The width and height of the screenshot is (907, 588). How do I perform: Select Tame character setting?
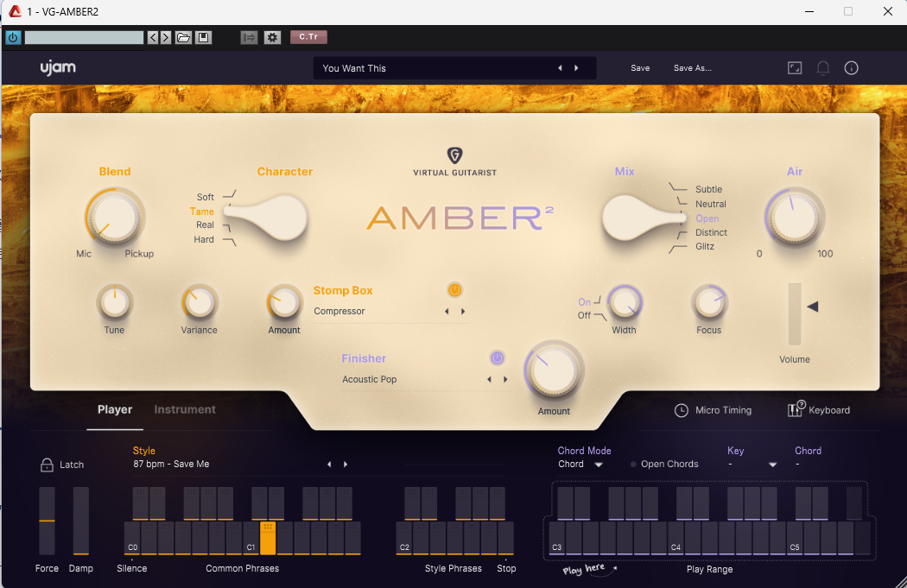tap(202, 212)
